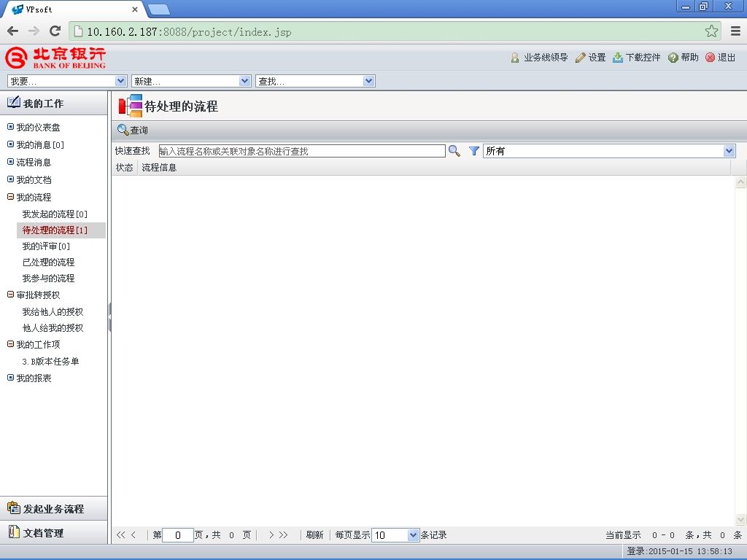Open the 帮助 help icon
747x560 pixels.
click(x=673, y=58)
